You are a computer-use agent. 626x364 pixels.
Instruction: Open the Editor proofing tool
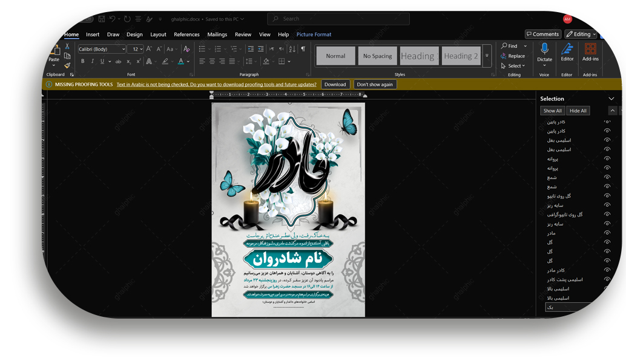click(567, 52)
